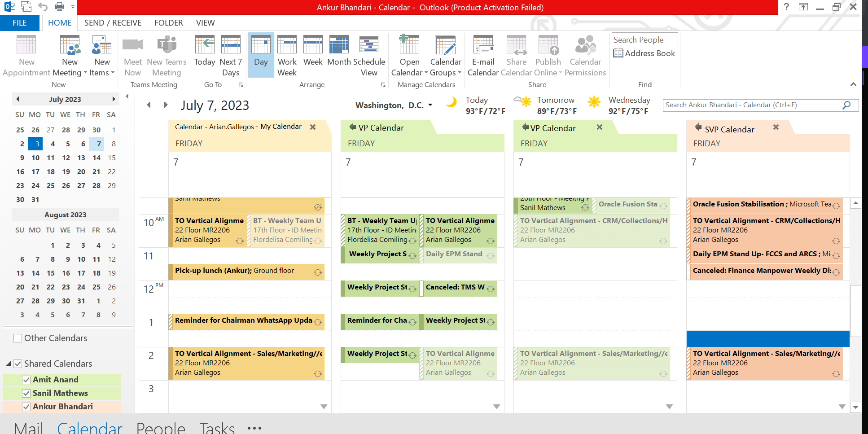Collapse the ribbon with the chevron
This screenshot has width=868, height=434.
point(853,84)
